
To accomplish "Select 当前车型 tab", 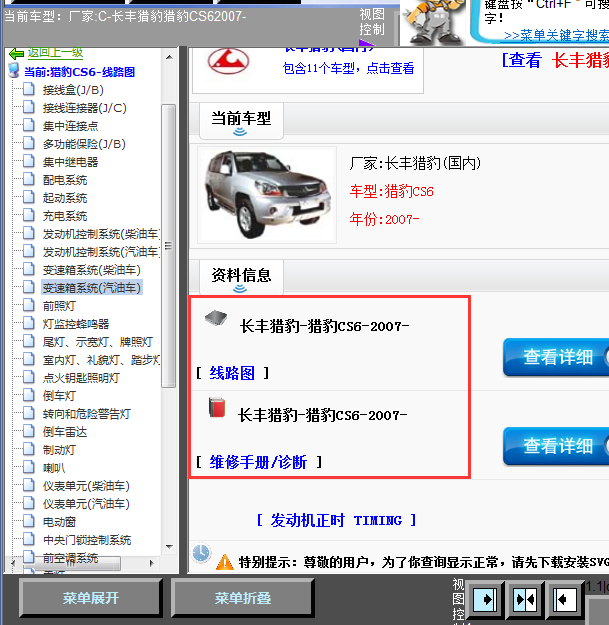I will click(x=241, y=121).
